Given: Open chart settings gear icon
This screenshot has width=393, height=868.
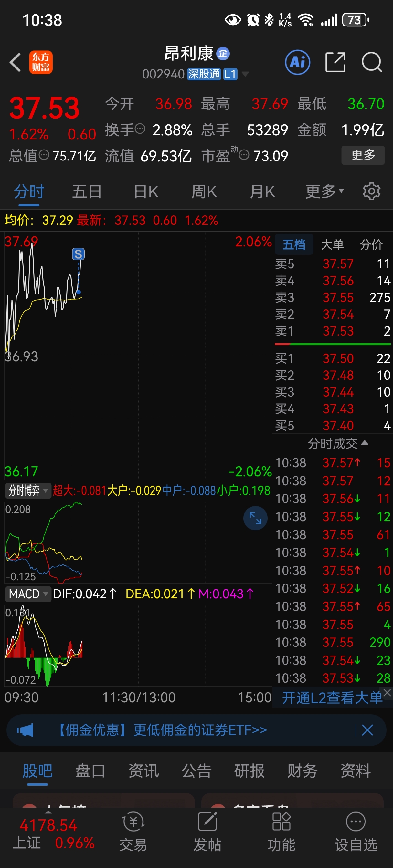Looking at the screenshot, I should 371,191.
